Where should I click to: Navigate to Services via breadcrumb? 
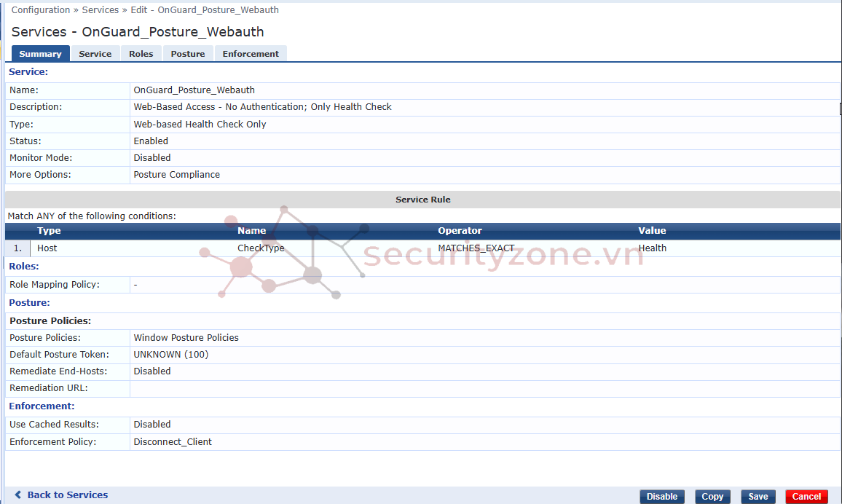[x=100, y=9]
